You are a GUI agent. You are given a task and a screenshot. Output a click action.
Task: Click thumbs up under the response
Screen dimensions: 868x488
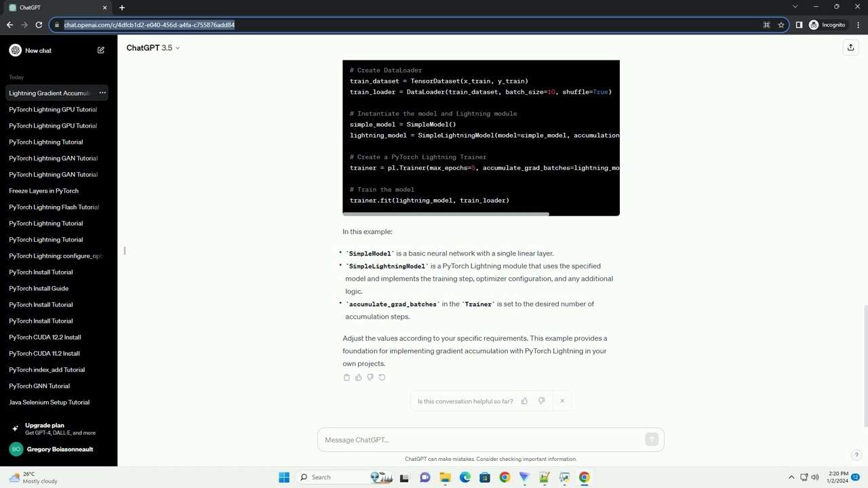pyautogui.click(x=358, y=378)
